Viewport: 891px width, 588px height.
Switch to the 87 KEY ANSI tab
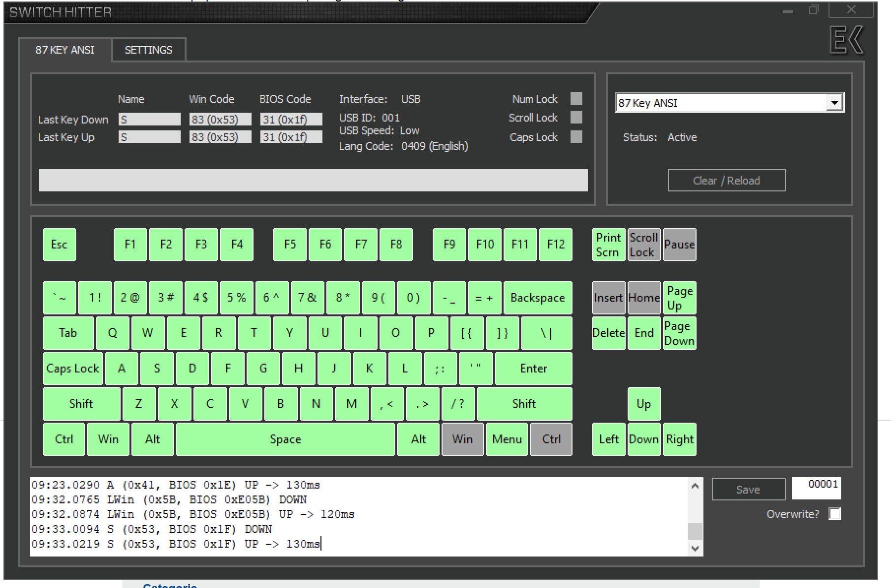pos(65,50)
